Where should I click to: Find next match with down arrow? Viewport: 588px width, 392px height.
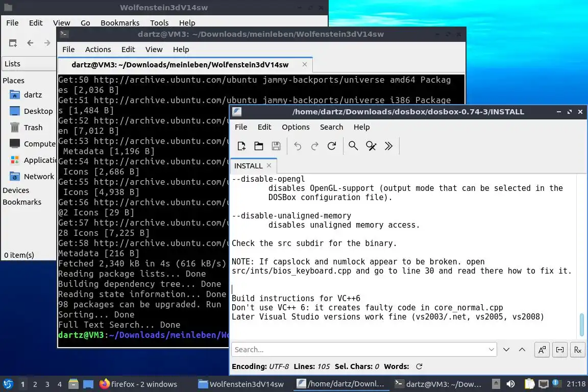coord(506,350)
